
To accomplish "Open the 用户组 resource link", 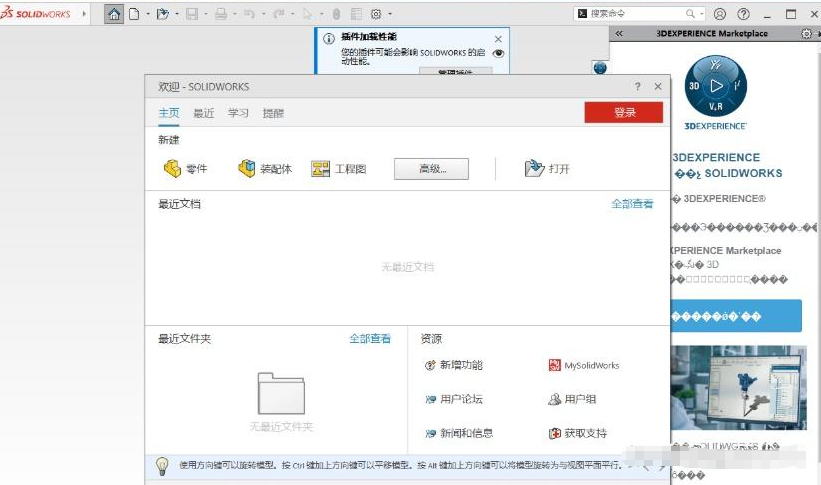I will click(x=572, y=399).
